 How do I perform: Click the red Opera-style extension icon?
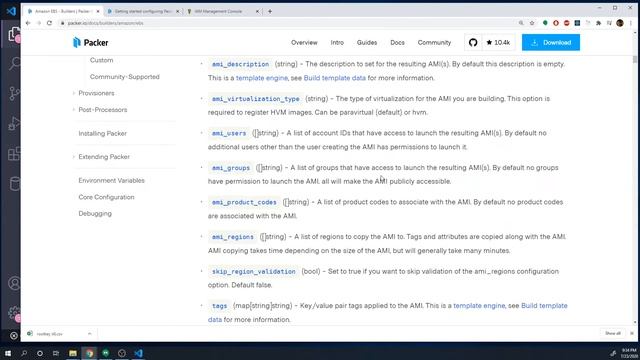[556, 23]
